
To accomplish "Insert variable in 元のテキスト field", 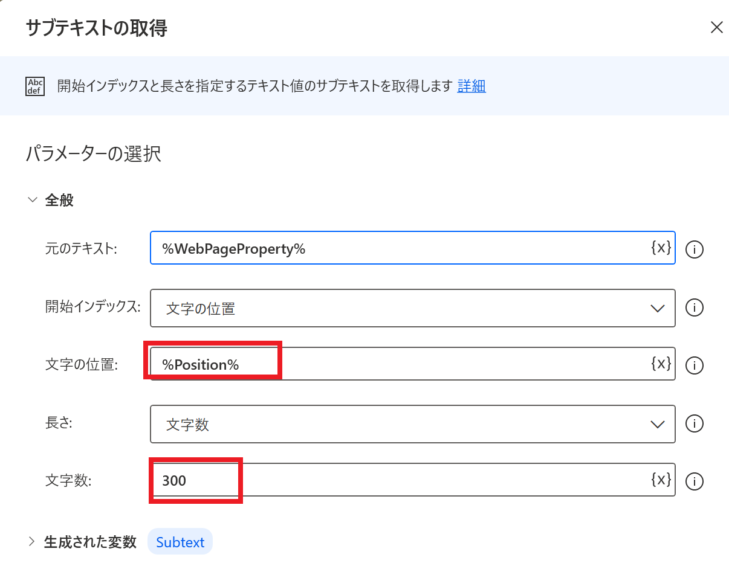I will [661, 247].
